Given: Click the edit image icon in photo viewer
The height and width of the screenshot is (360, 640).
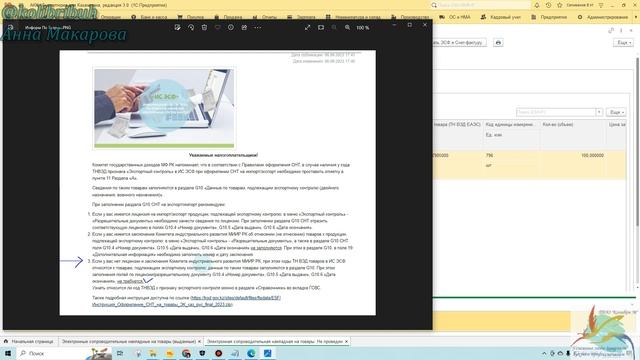Looking at the screenshot, I should pos(177,27).
